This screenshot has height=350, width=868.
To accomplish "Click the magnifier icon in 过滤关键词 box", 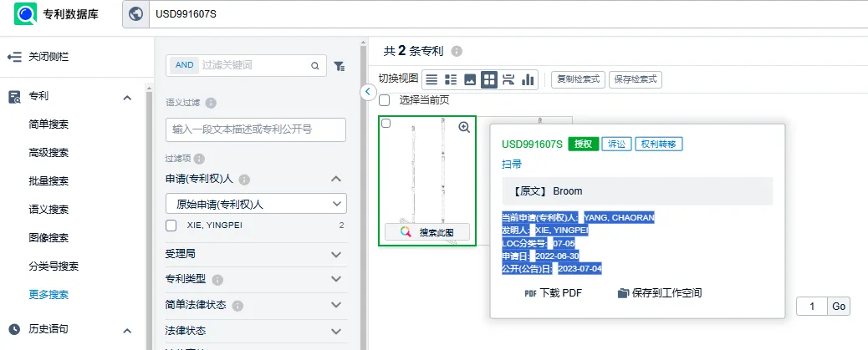I will [315, 66].
